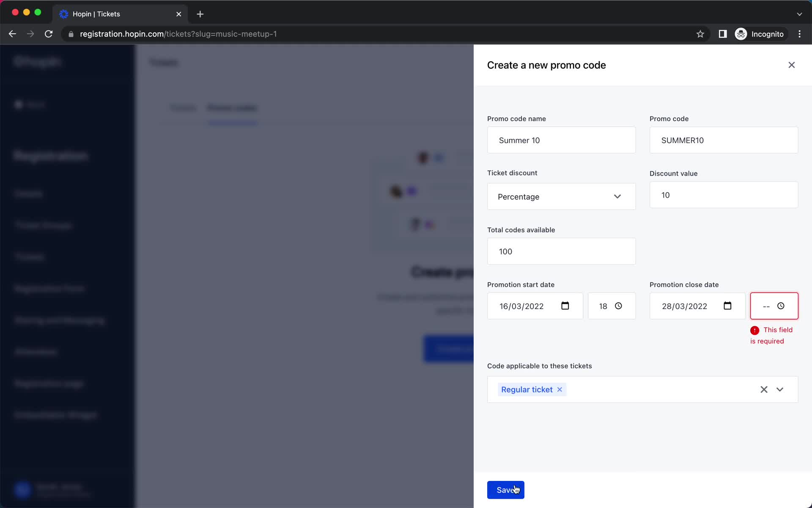The height and width of the screenshot is (508, 812).
Task: Open clock picker for promotion start time
Action: [x=618, y=306]
